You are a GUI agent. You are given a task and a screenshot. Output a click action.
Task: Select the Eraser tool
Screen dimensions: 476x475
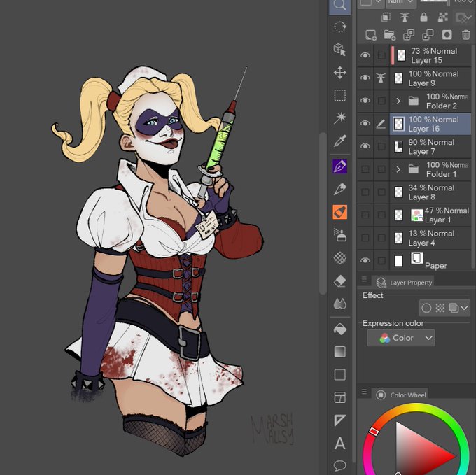[x=339, y=281]
